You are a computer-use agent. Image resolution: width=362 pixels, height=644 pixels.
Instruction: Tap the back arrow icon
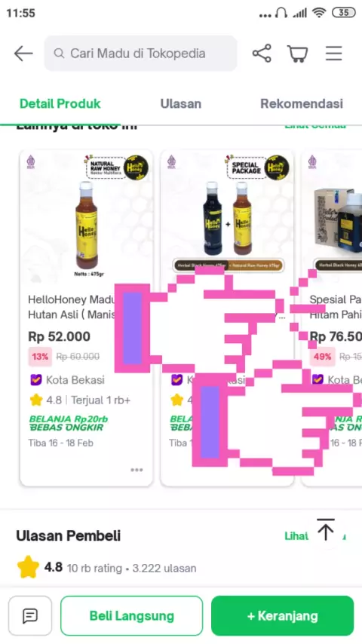[x=23, y=54]
